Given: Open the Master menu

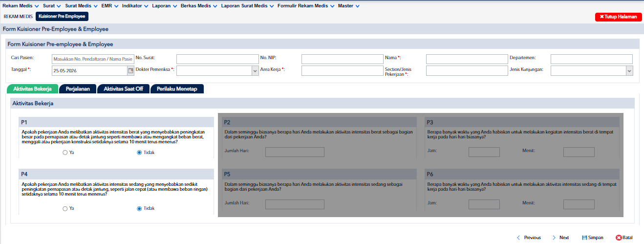Looking at the screenshot, I should coord(349,6).
